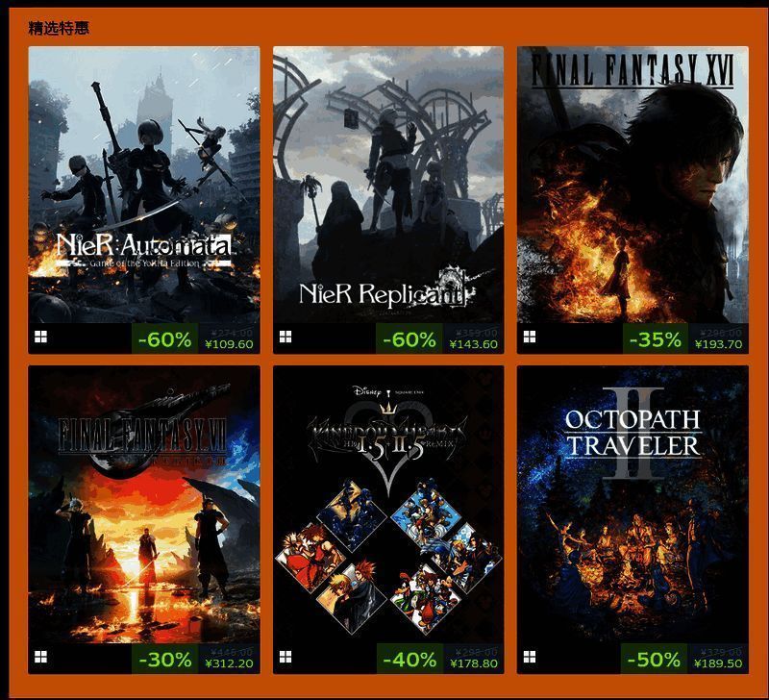Viewport: 769px width, 700px height.
Task: Click the -30% discount badge
Action: click(164, 659)
